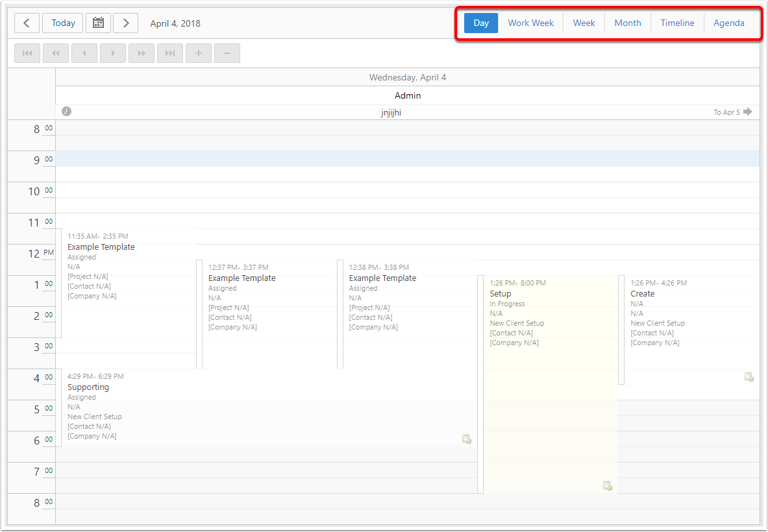Switch to Agenda view tab

point(729,23)
